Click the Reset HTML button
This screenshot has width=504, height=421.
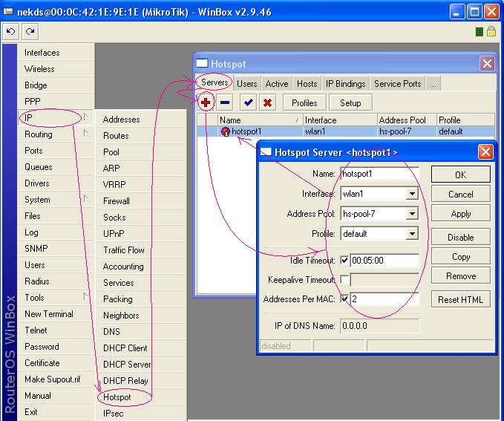coord(461,299)
